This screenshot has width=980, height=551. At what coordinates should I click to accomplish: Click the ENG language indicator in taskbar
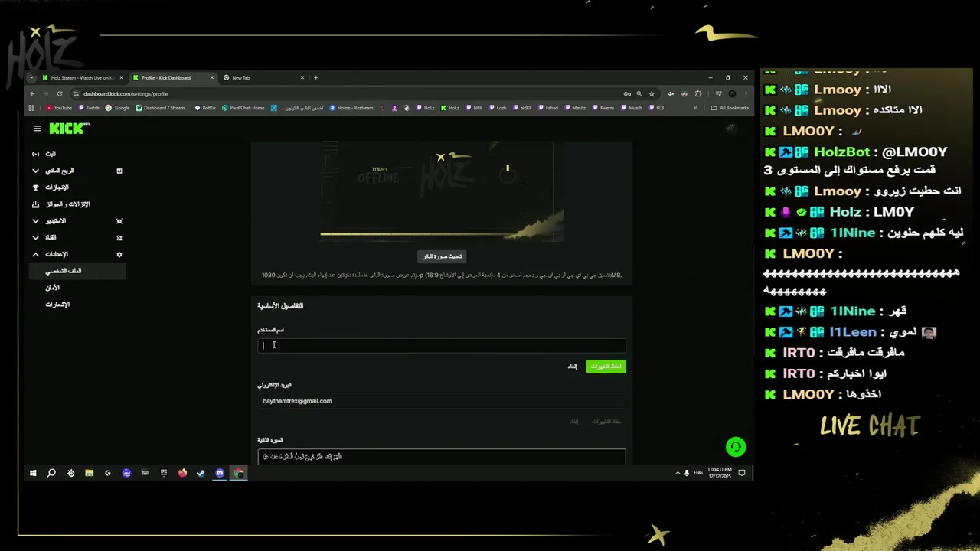coord(698,473)
